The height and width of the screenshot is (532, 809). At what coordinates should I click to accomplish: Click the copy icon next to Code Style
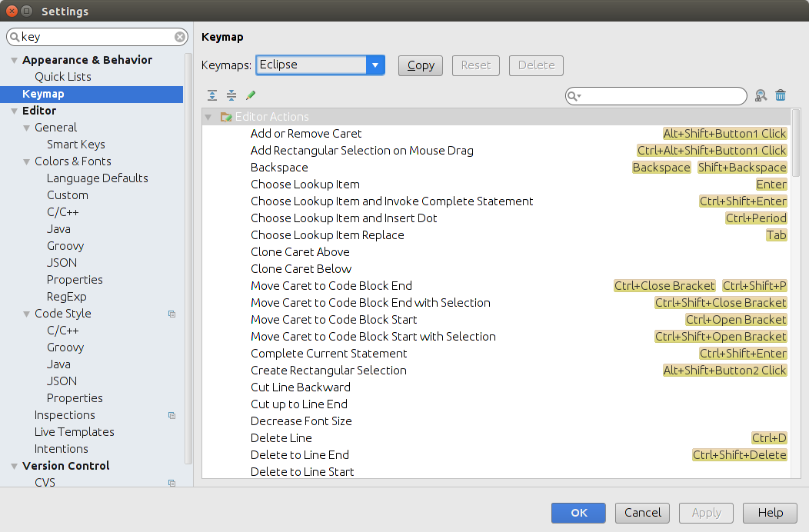pyautogui.click(x=171, y=314)
